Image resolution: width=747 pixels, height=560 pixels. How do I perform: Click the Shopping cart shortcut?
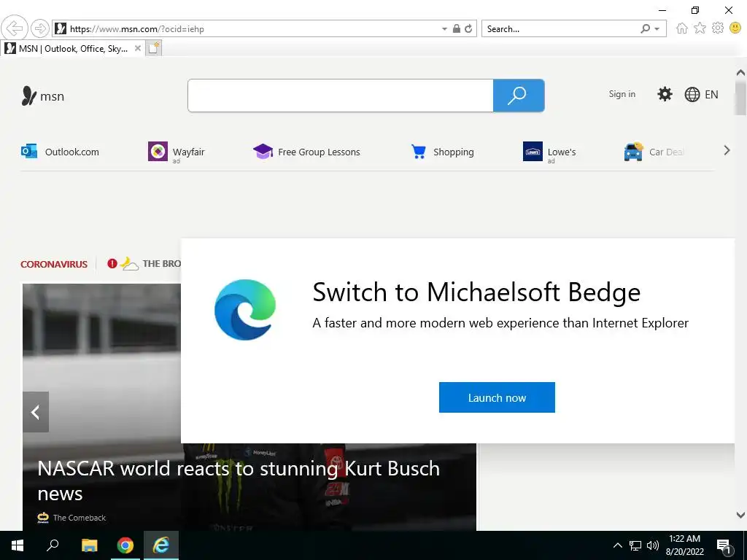pyautogui.click(x=442, y=152)
